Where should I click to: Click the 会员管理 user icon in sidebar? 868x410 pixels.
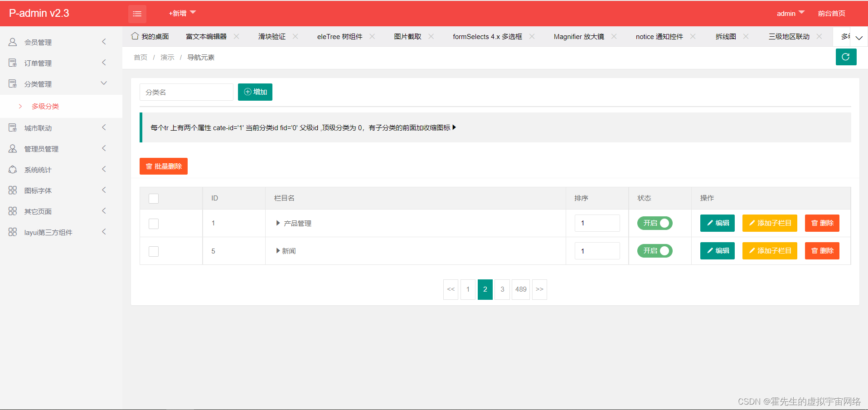pos(12,42)
